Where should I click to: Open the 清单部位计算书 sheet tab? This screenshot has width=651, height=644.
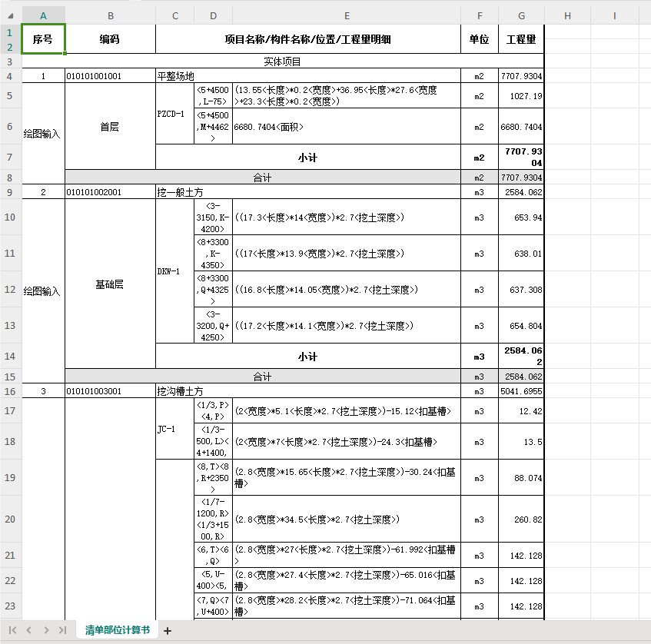(118, 630)
